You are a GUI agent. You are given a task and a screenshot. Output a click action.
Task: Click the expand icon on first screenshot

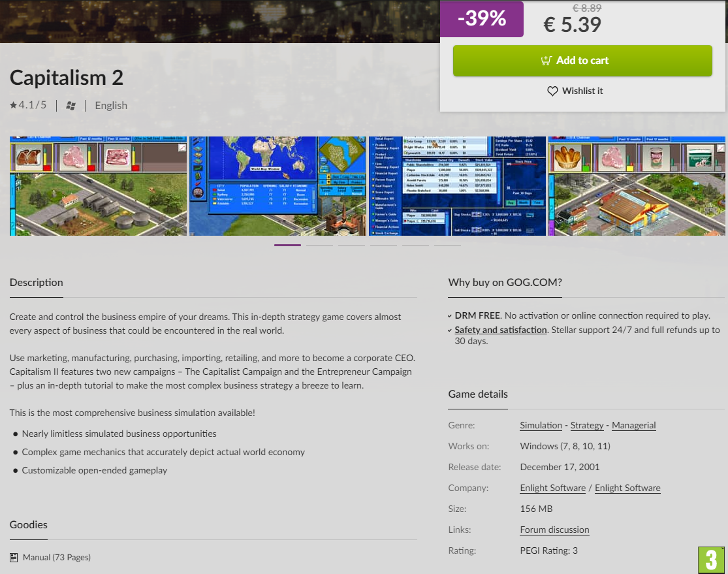coord(182,148)
